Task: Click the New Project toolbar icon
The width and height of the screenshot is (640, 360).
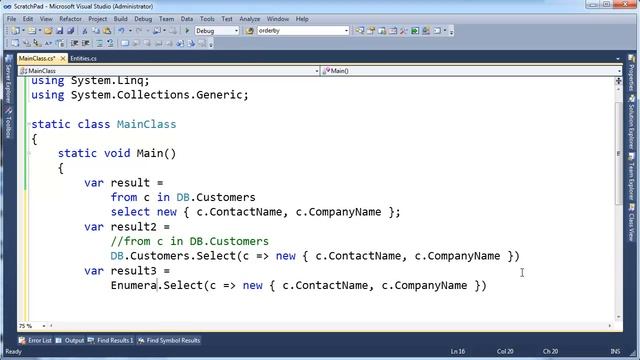Action: pos(16,31)
